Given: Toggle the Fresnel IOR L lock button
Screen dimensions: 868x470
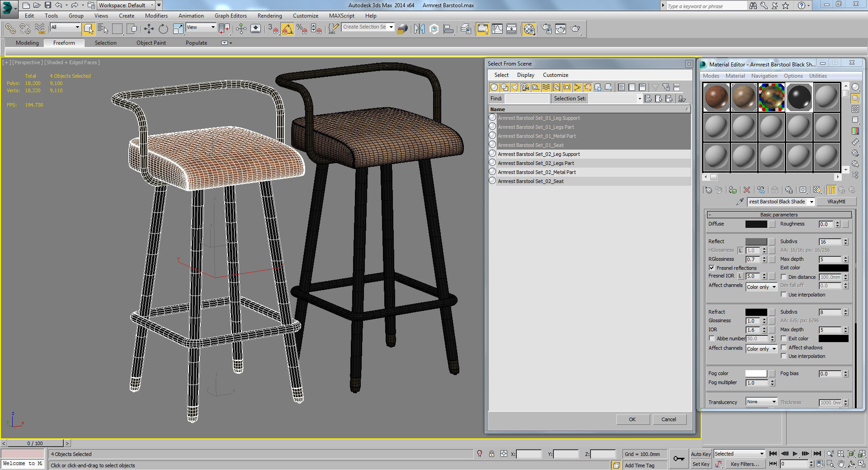Looking at the screenshot, I should (740, 276).
